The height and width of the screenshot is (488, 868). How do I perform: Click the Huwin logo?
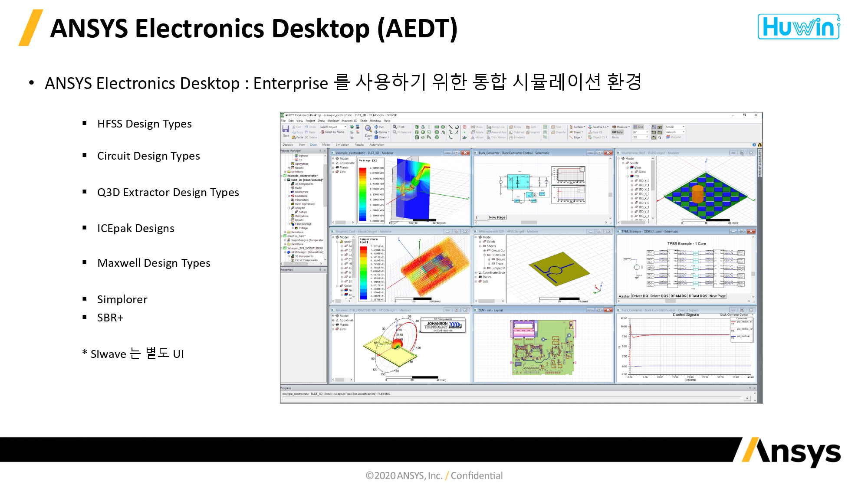pyautogui.click(x=799, y=26)
